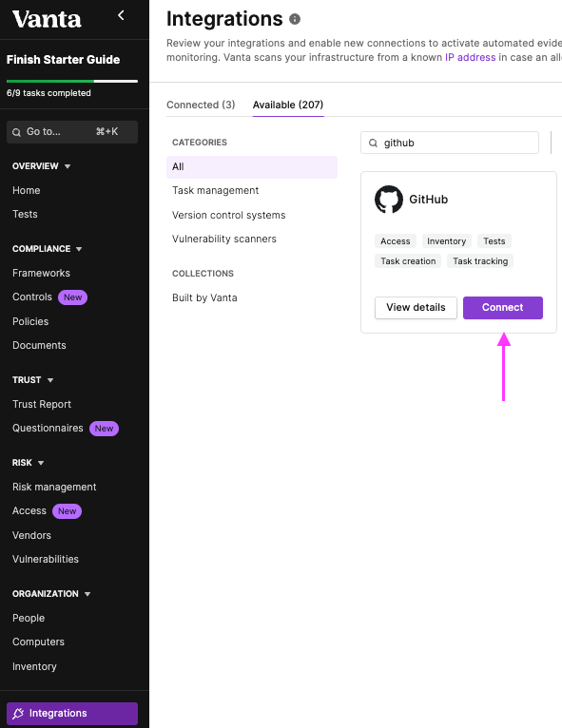562x728 pixels.
Task: Collapse the OVERVIEW section arrow
Action: [68, 166]
